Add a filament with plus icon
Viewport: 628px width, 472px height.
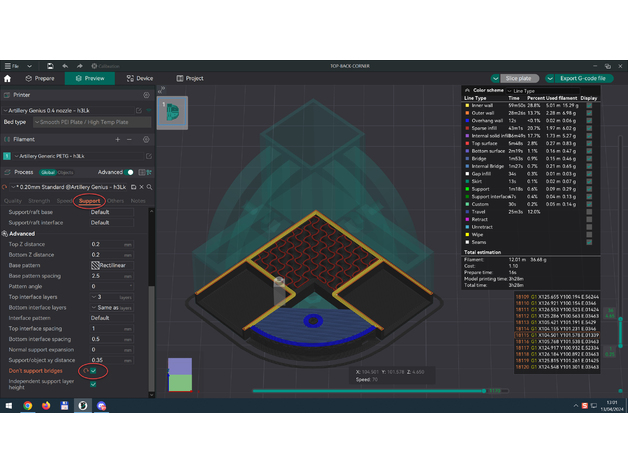click(x=118, y=140)
